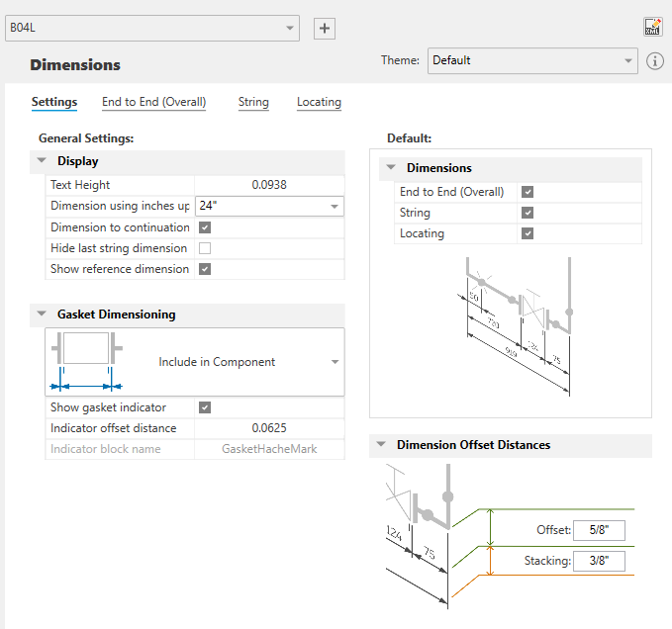
Task: Click the add new style plus icon
Action: 324,29
